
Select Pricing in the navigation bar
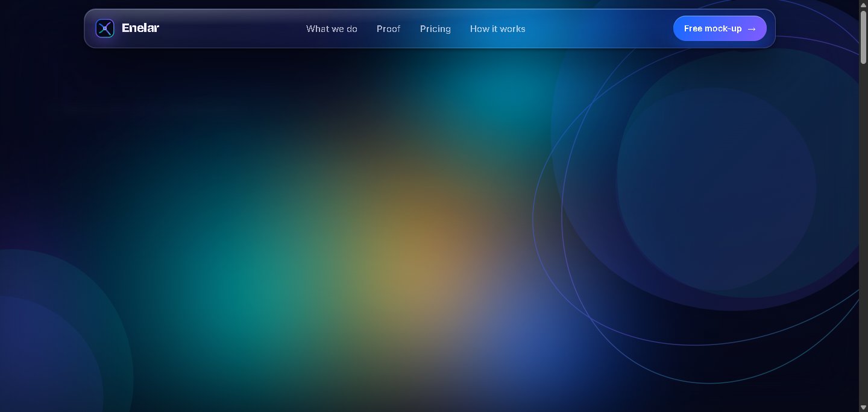435,29
